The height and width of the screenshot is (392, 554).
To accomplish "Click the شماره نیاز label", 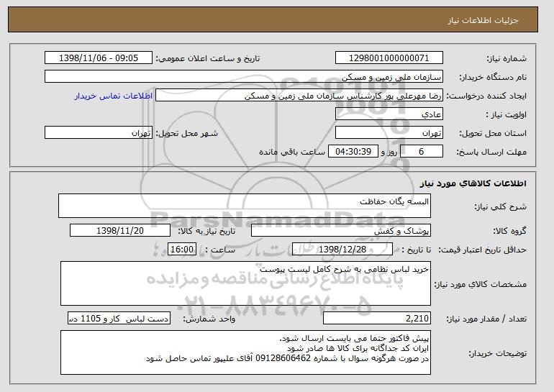I will click(x=507, y=58).
